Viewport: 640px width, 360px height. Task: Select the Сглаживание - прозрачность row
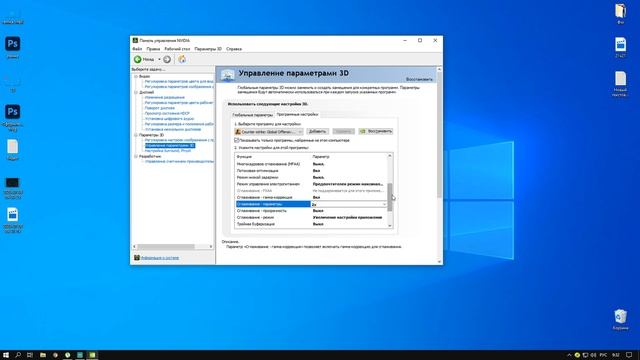(311, 211)
